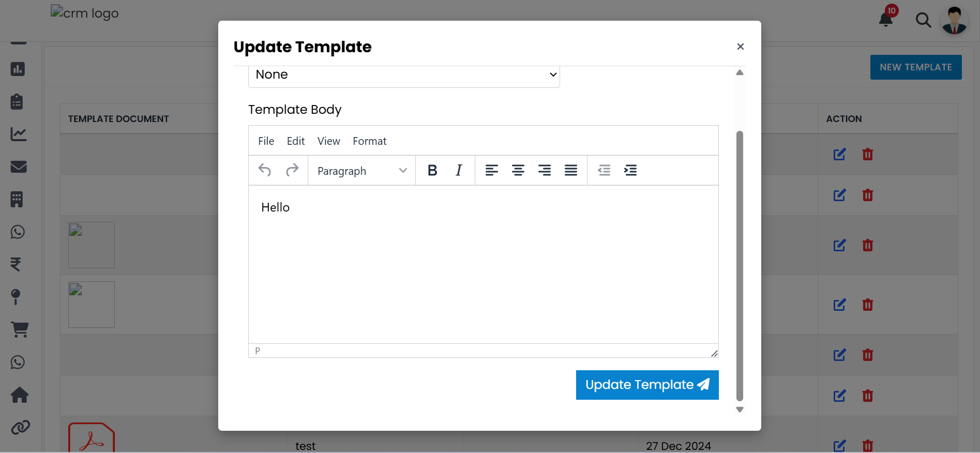Toggle bold formatting in the editor
The image size is (980, 453).
[432, 170]
